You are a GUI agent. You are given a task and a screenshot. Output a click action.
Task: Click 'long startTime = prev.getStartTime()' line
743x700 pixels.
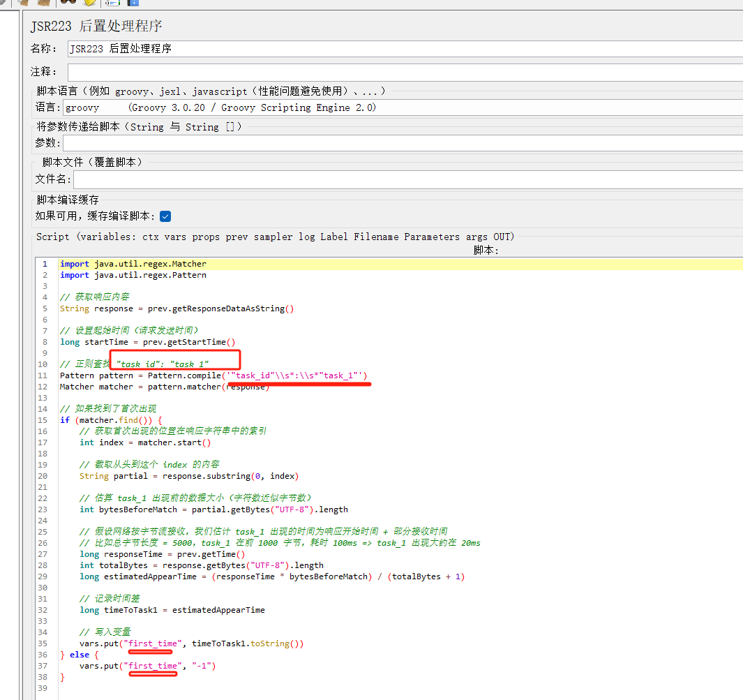tap(147, 342)
